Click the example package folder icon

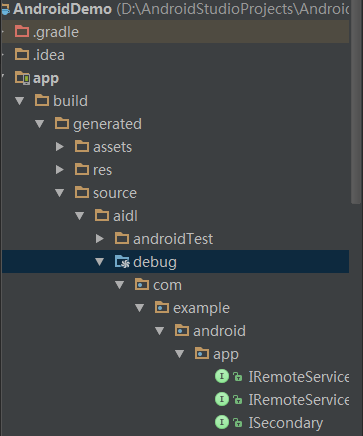(x=162, y=307)
